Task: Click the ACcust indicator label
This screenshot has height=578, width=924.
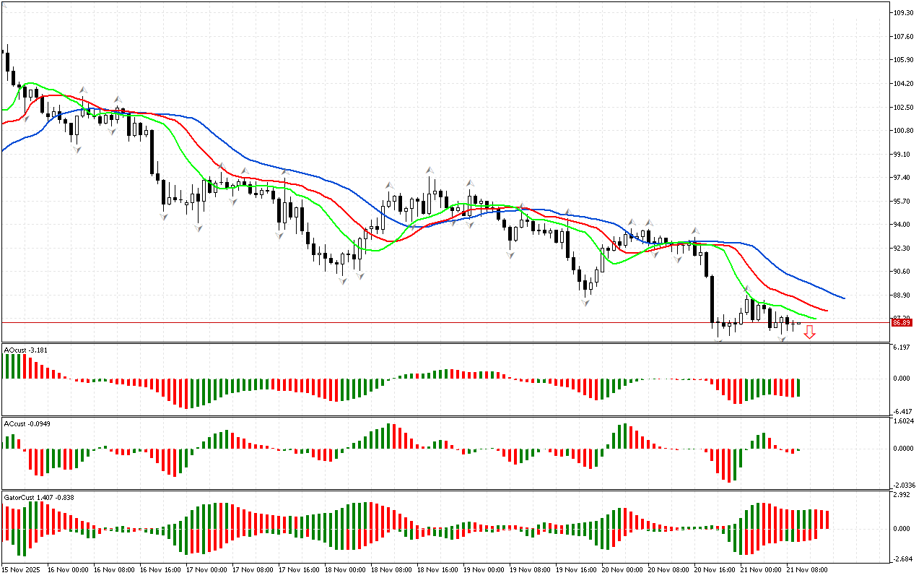Action: pyautogui.click(x=25, y=423)
